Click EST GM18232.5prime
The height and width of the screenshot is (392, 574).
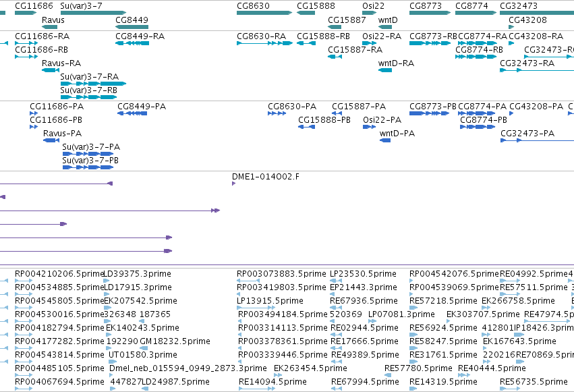(x=144, y=348)
